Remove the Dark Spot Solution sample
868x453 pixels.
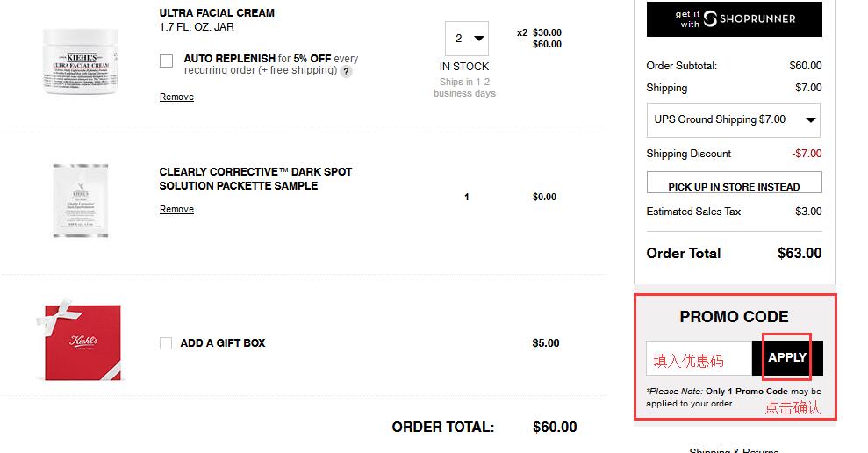tap(176, 210)
